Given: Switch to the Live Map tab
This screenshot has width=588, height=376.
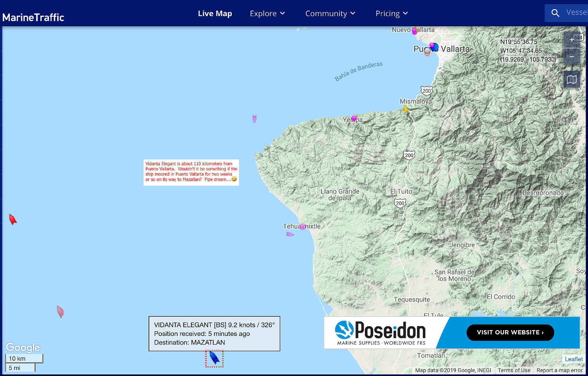Looking at the screenshot, I should 215,13.
